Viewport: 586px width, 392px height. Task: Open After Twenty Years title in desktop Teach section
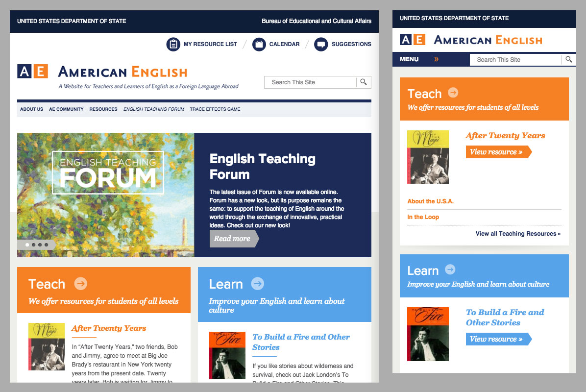click(109, 328)
